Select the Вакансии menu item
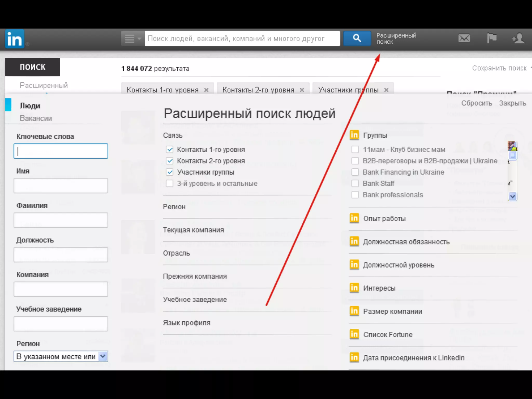This screenshot has width=532, height=399. coord(36,118)
